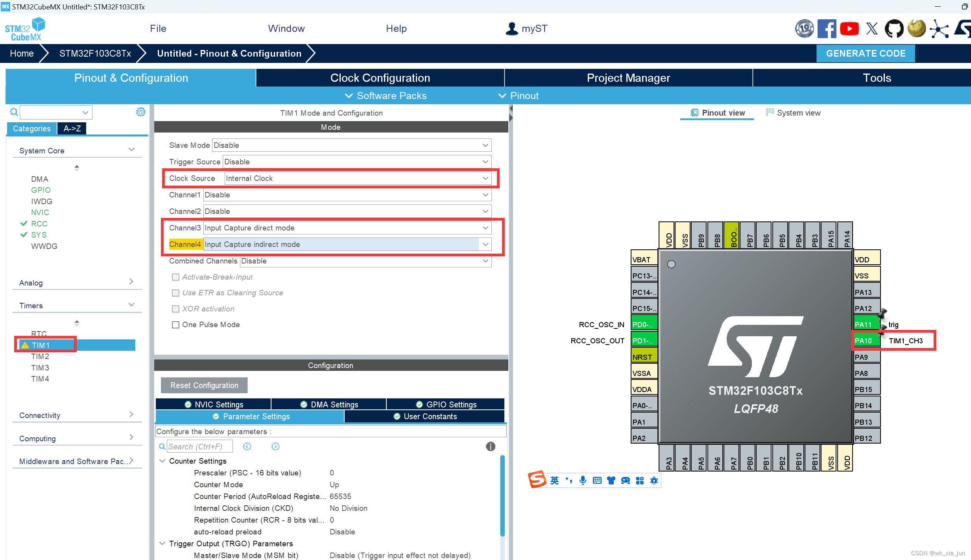
Task: Open the Clock Source dropdown
Action: click(x=357, y=179)
